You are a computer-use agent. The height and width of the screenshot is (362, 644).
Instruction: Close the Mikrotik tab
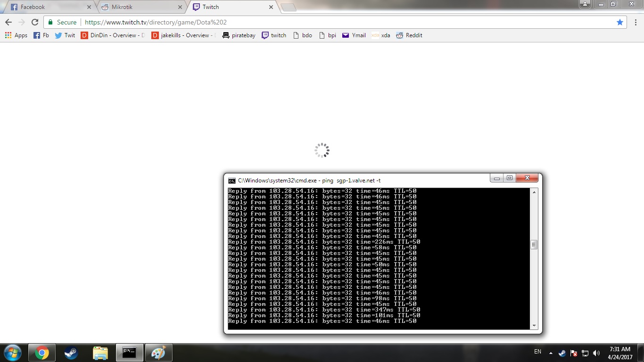pyautogui.click(x=180, y=7)
